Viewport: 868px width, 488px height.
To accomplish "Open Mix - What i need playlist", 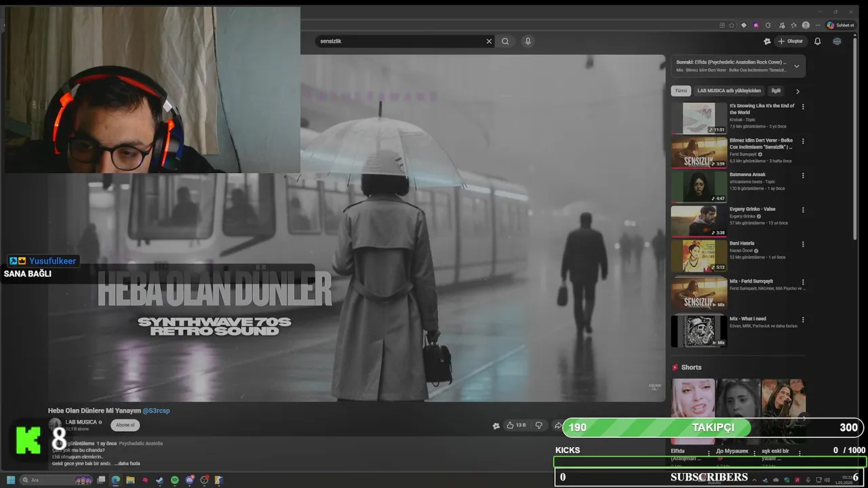I will click(748, 319).
